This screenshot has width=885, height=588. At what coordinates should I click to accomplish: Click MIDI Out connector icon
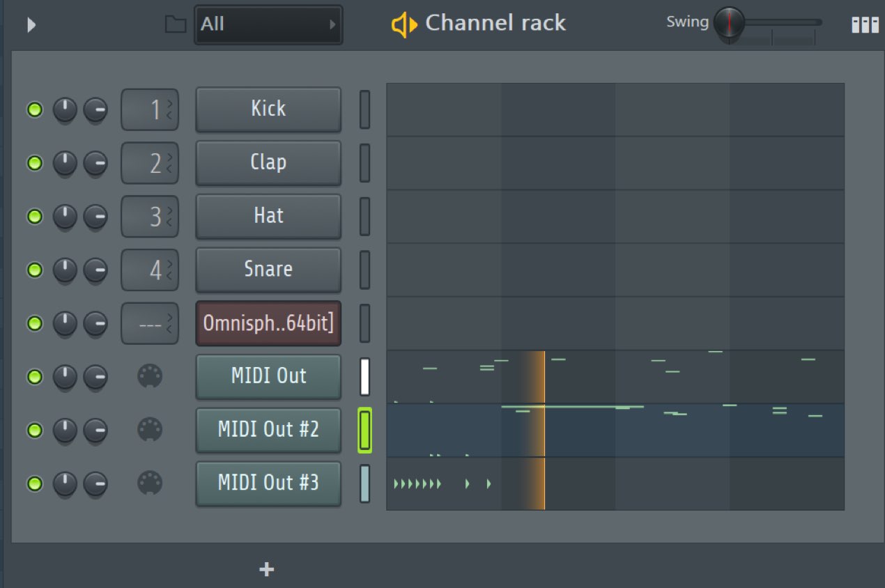click(150, 377)
